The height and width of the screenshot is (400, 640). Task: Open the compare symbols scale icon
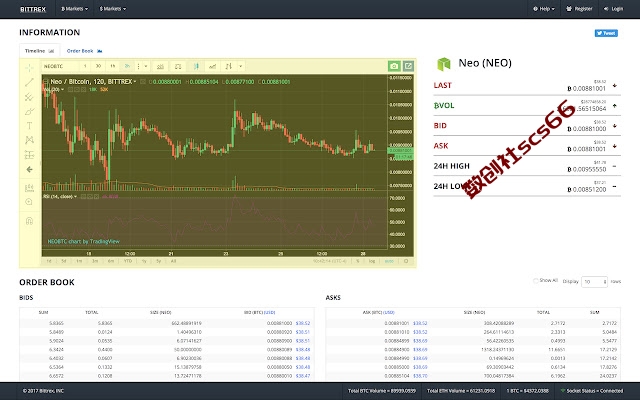(x=178, y=66)
